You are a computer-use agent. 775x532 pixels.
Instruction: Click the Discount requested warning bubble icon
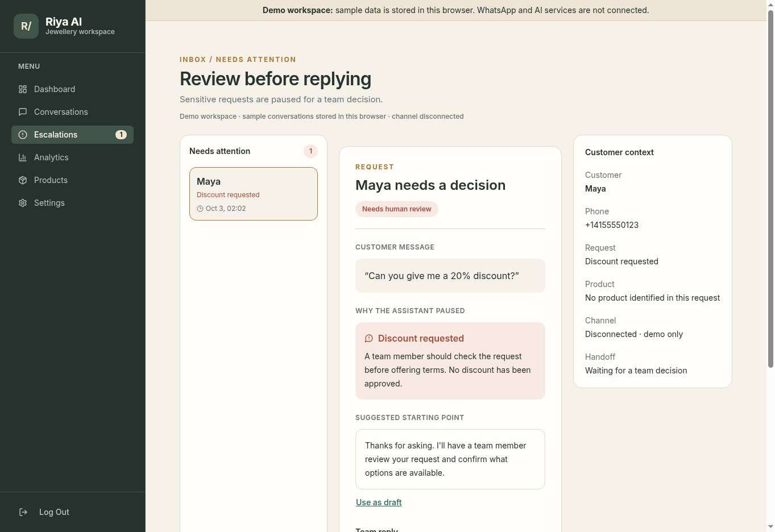369,338
